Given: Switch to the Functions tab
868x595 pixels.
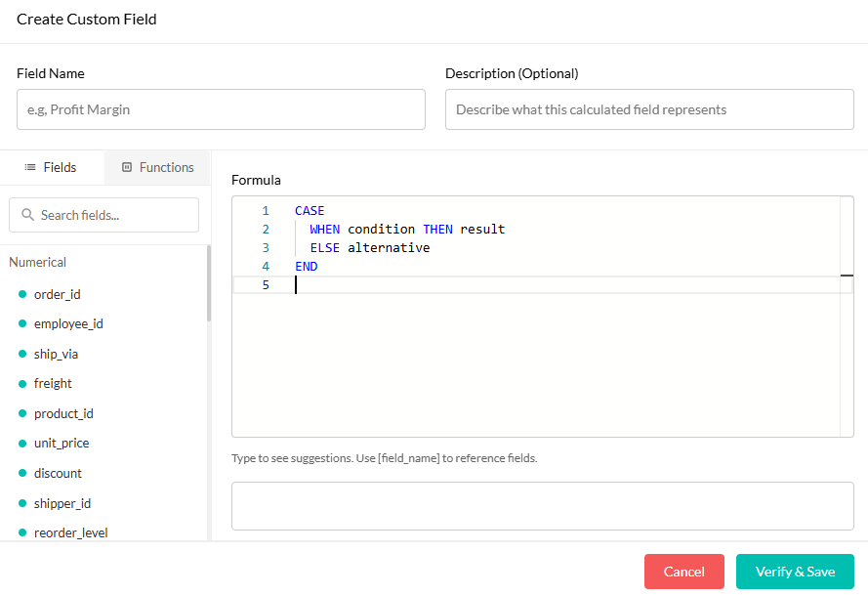Looking at the screenshot, I should [x=156, y=167].
